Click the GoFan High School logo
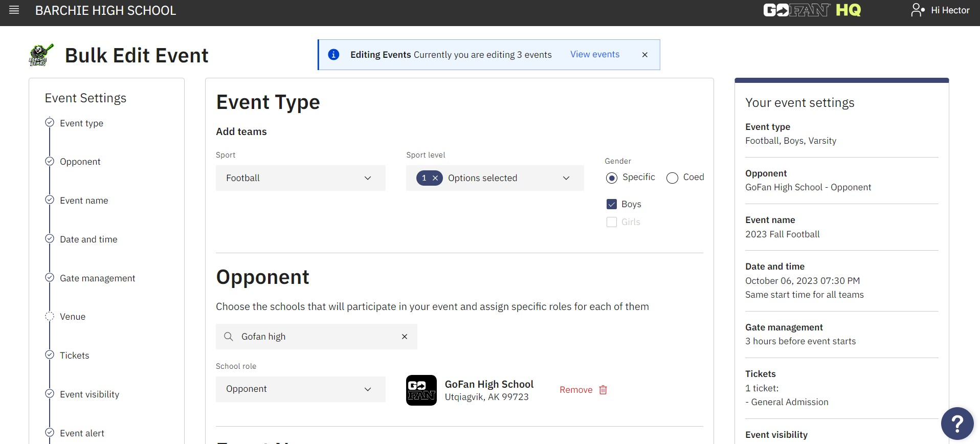 421,390
